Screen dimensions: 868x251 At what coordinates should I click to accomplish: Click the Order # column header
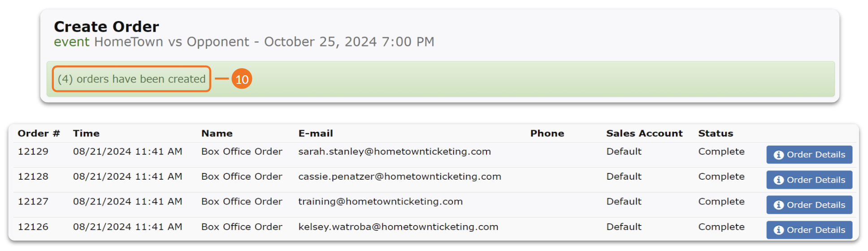click(x=39, y=133)
